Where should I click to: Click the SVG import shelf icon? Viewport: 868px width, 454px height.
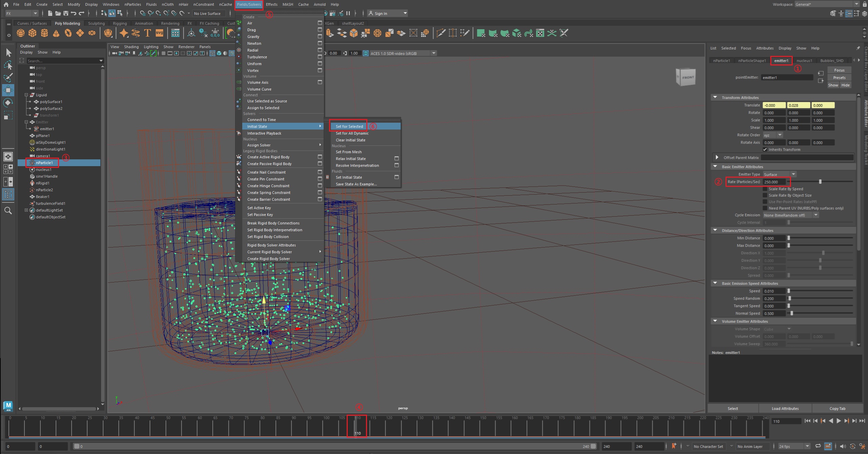[159, 33]
